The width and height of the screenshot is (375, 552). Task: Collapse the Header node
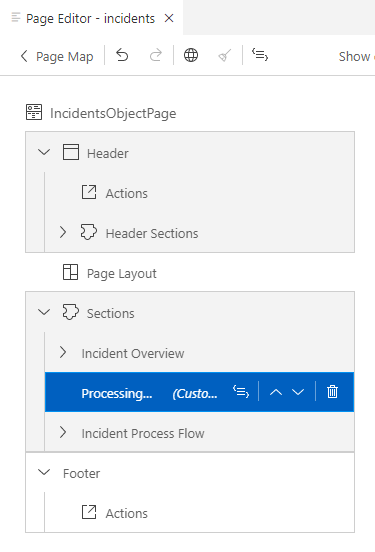click(44, 152)
